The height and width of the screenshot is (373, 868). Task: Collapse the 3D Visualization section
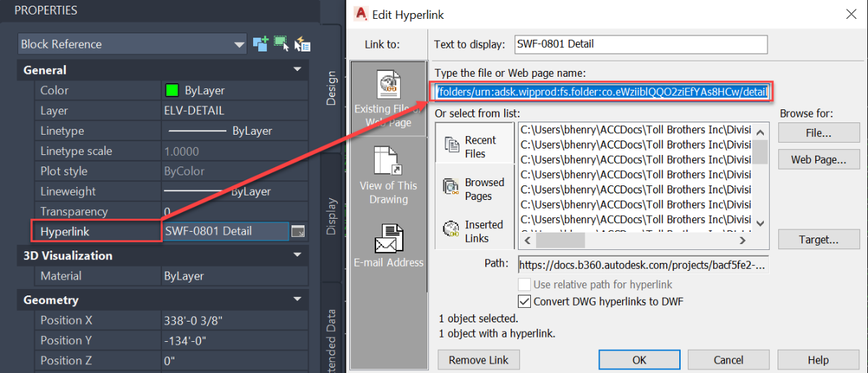coord(297,256)
